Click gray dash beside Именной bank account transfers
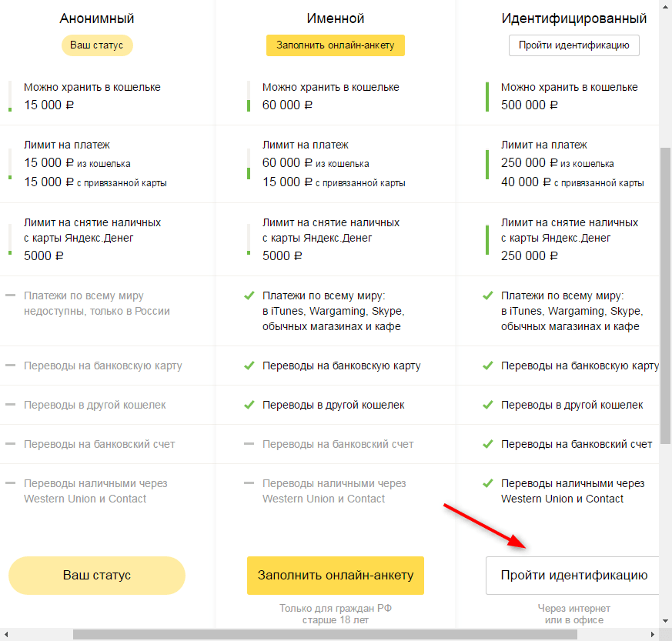The image size is (672, 641). (x=249, y=444)
